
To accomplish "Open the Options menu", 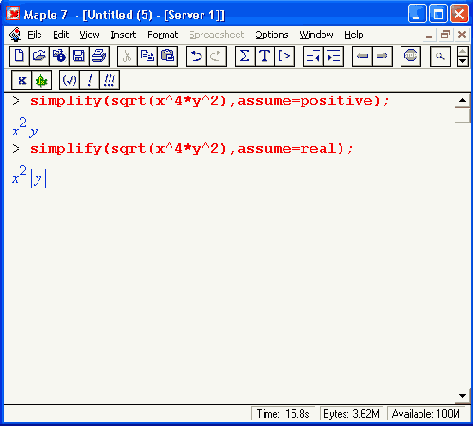I will tap(272, 35).
